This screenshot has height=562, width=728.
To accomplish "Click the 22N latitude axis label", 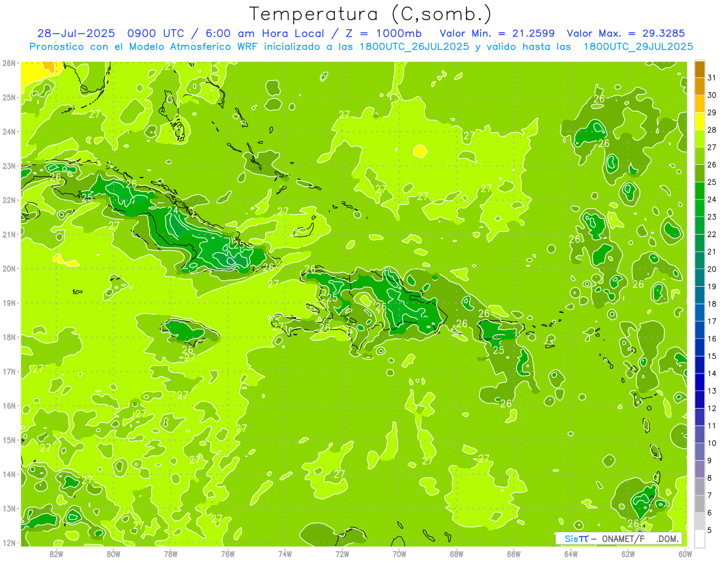I will pos(9,200).
